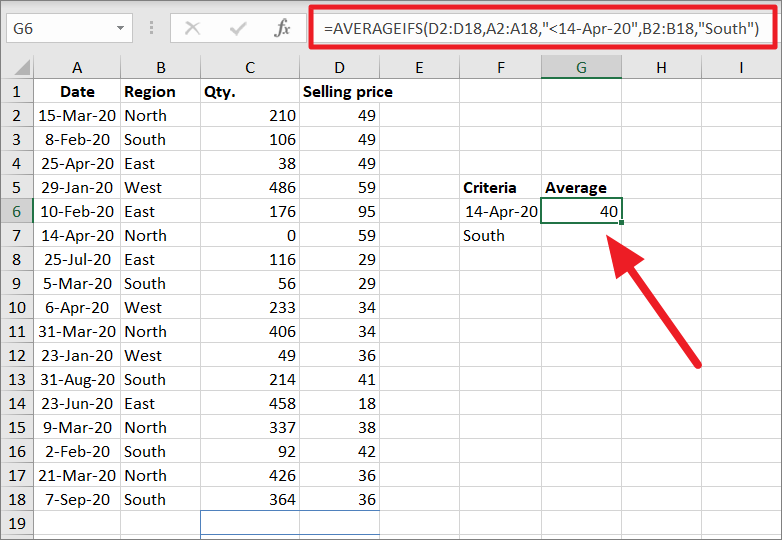Click quantity cell with value 364

pyautogui.click(x=250, y=500)
